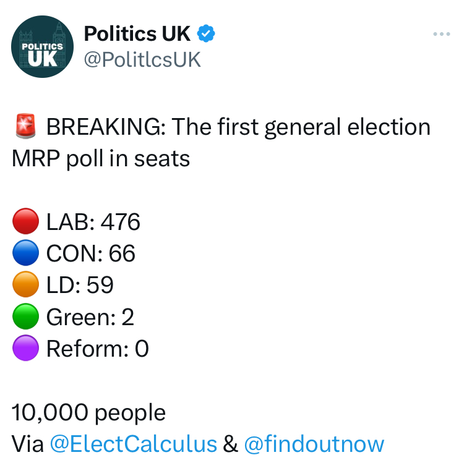Open the Politics UK display name
This screenshot has height=476, width=464.
pos(137,33)
